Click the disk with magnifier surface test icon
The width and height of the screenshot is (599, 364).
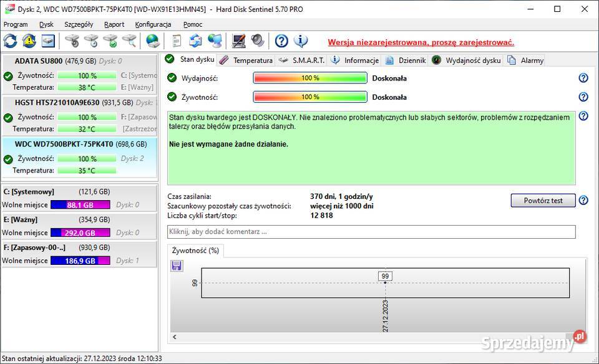point(129,41)
